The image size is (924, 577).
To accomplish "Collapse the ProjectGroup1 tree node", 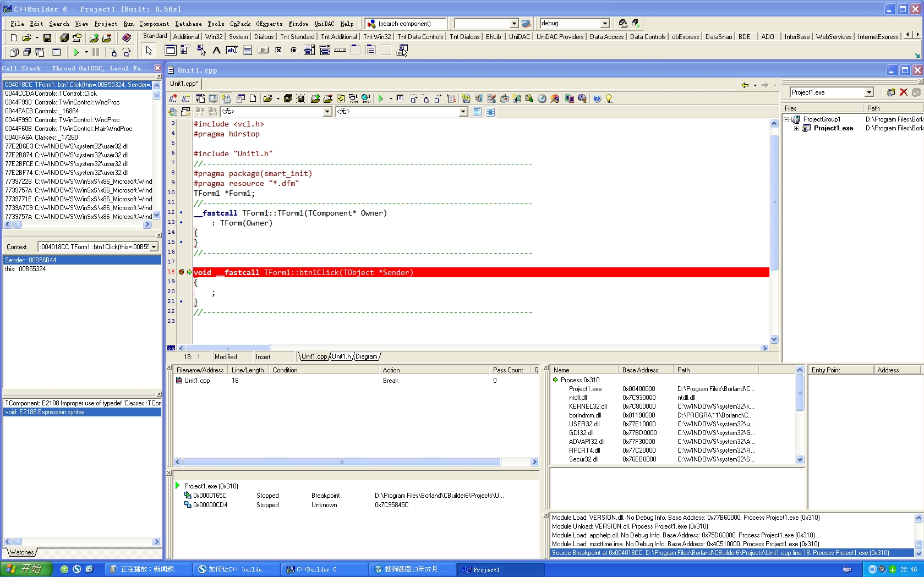I will tap(786, 119).
